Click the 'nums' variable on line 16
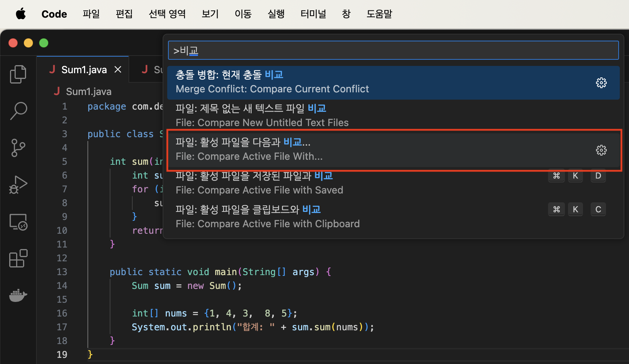629x364 pixels. pos(176,313)
